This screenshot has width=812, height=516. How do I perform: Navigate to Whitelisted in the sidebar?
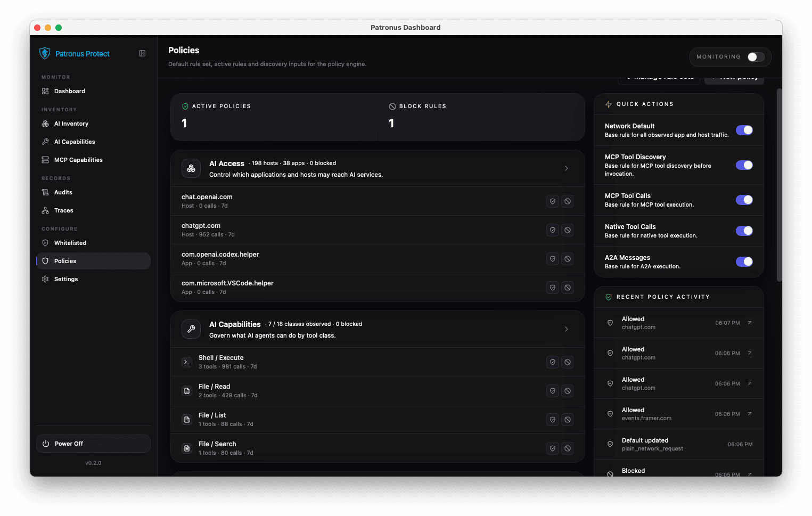93,243
